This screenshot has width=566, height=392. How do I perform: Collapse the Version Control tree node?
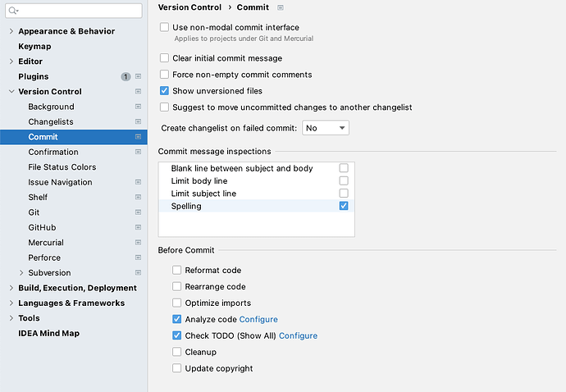11,91
